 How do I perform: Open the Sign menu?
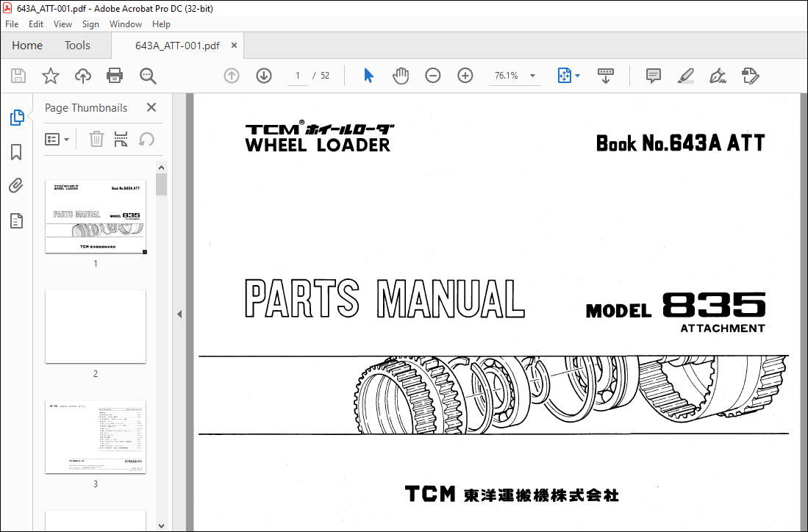[x=90, y=24]
